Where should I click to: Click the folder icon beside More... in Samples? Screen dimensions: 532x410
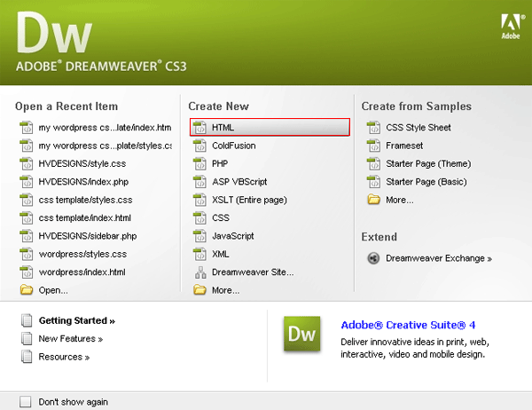point(373,200)
